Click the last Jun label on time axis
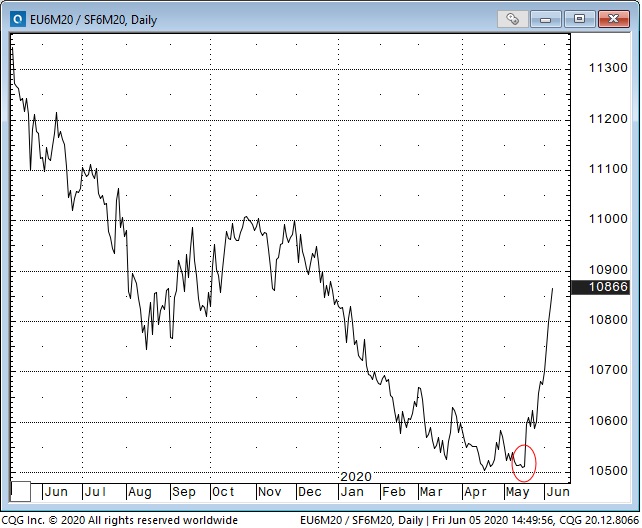 (558, 492)
